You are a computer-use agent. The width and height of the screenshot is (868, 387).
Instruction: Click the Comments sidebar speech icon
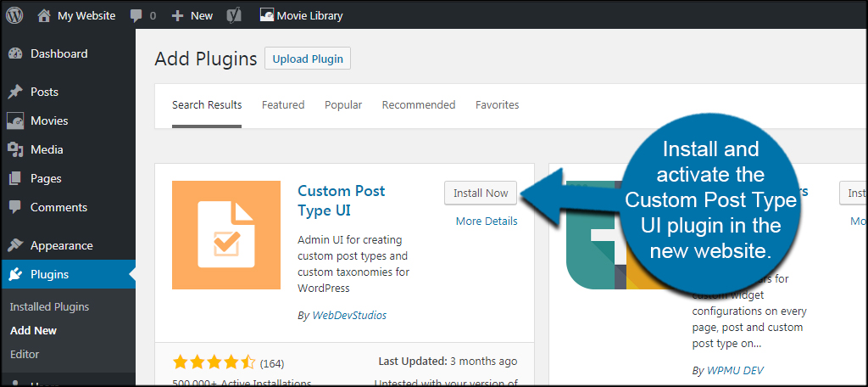[x=15, y=208]
